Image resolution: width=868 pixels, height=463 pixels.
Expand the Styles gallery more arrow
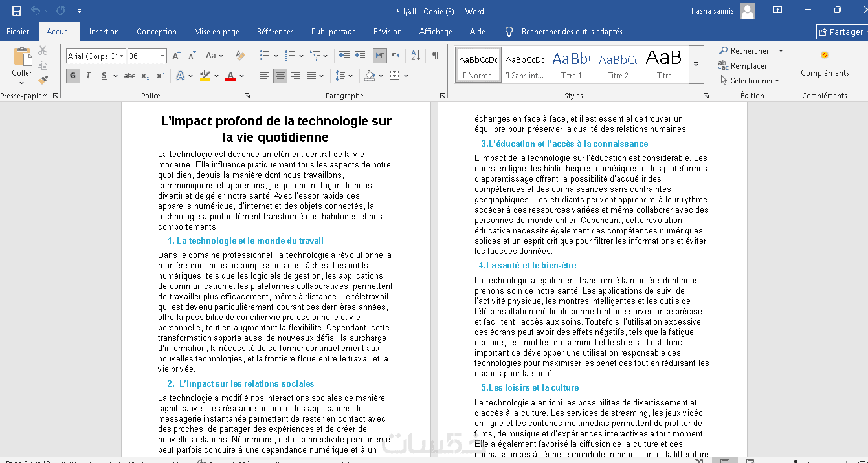point(696,64)
